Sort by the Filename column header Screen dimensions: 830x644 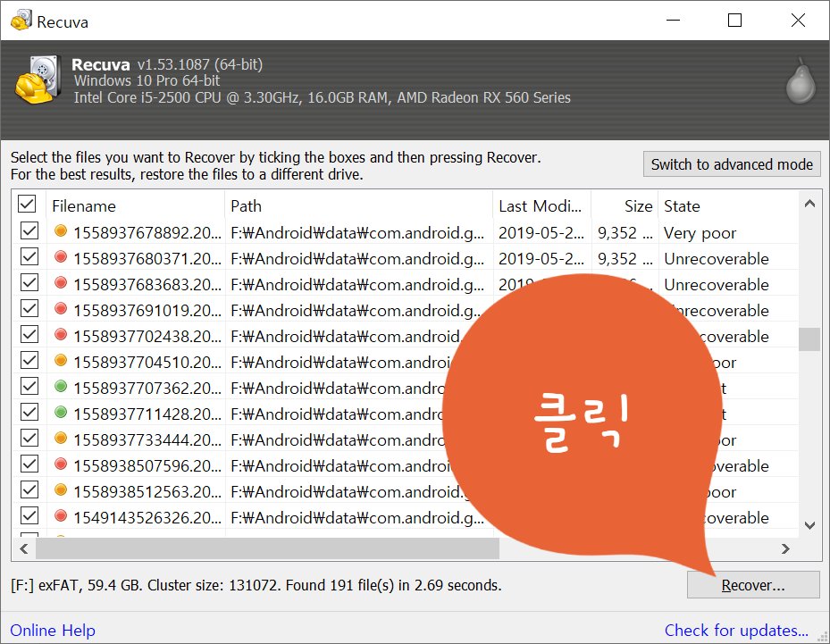[x=137, y=205]
